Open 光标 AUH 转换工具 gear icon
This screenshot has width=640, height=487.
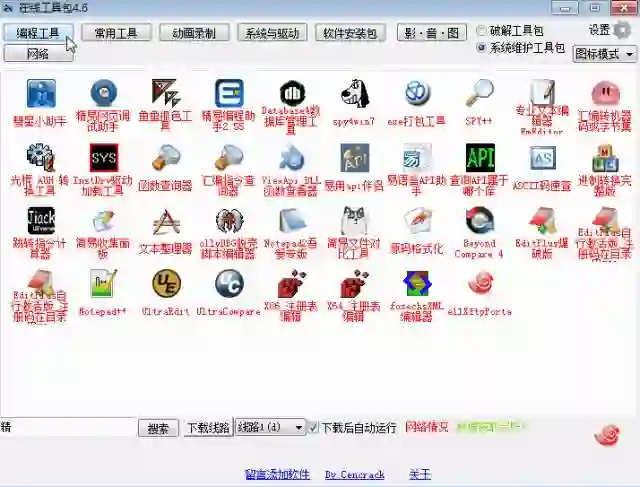click(41, 158)
